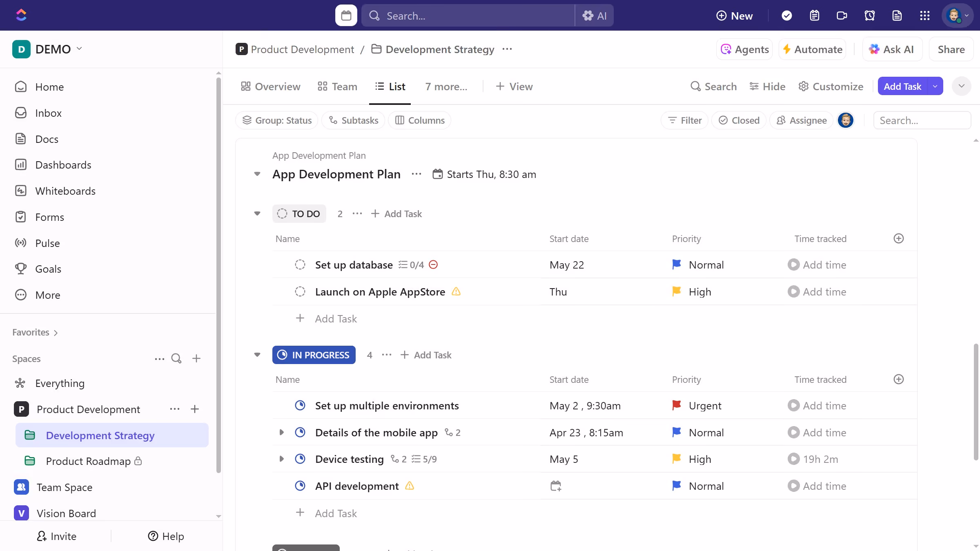The height and width of the screenshot is (551, 980).
Task: Focus the list search field beside Assignee
Action: [922, 120]
